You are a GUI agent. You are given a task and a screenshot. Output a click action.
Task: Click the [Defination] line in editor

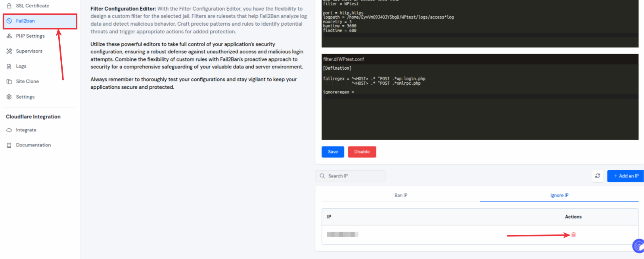click(337, 68)
